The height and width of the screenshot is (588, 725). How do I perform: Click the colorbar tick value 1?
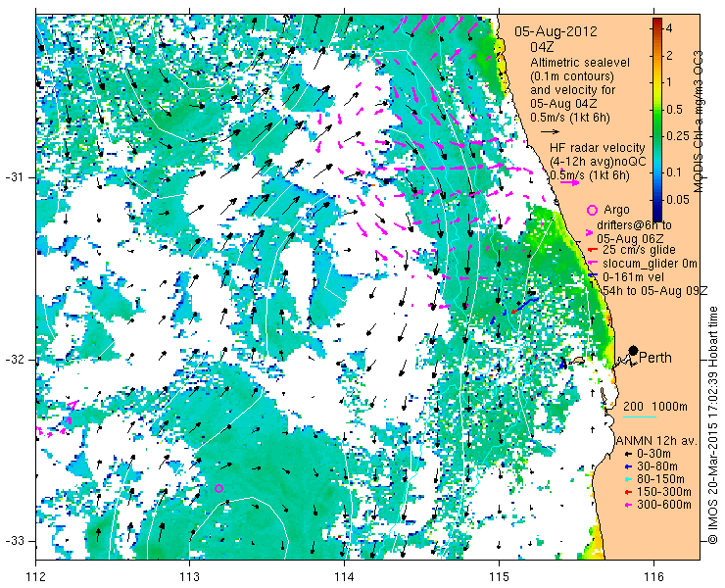point(668,82)
